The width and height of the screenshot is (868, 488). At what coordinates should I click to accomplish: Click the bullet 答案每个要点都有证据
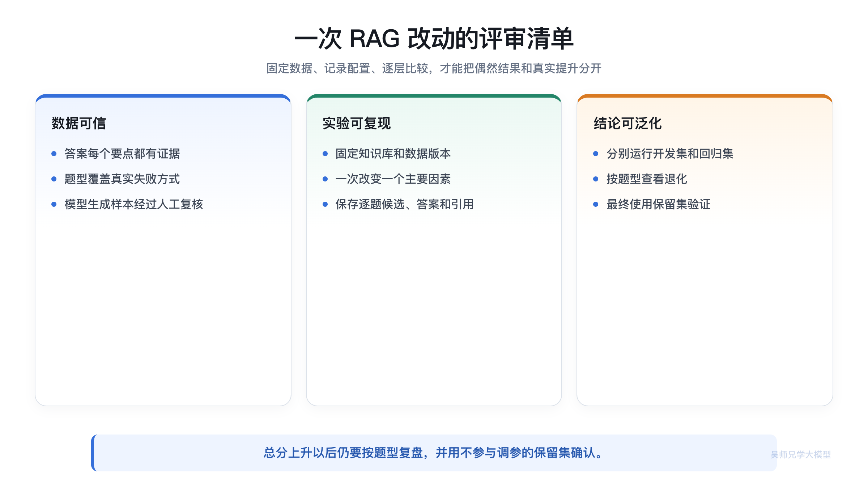122,154
